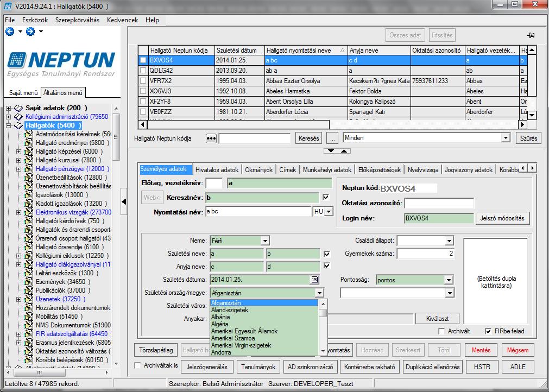The height and width of the screenshot is (392, 549).
Task: Click the country list's scrollbar thumb
Action: point(323,313)
